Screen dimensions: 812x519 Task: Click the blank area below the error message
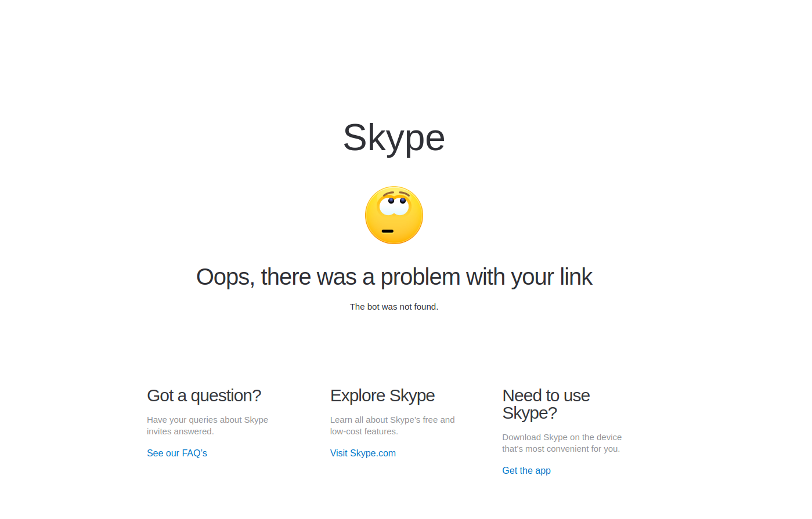[x=394, y=342]
